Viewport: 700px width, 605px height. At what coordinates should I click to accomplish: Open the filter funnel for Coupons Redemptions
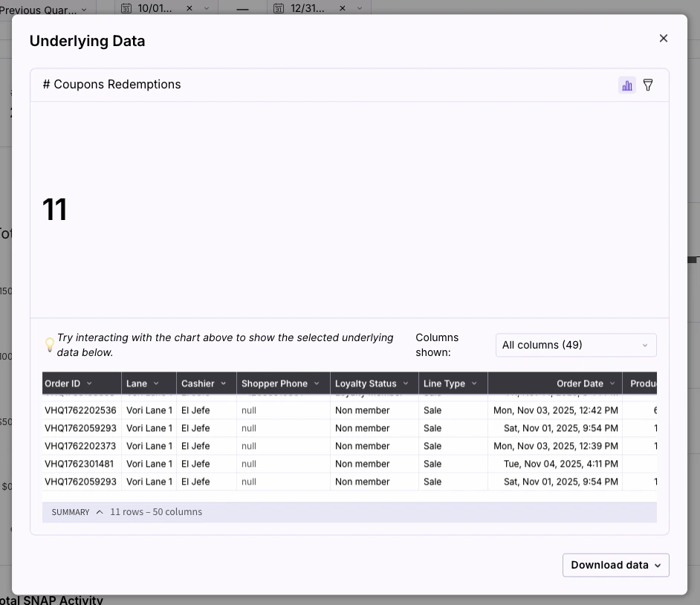[647, 85]
